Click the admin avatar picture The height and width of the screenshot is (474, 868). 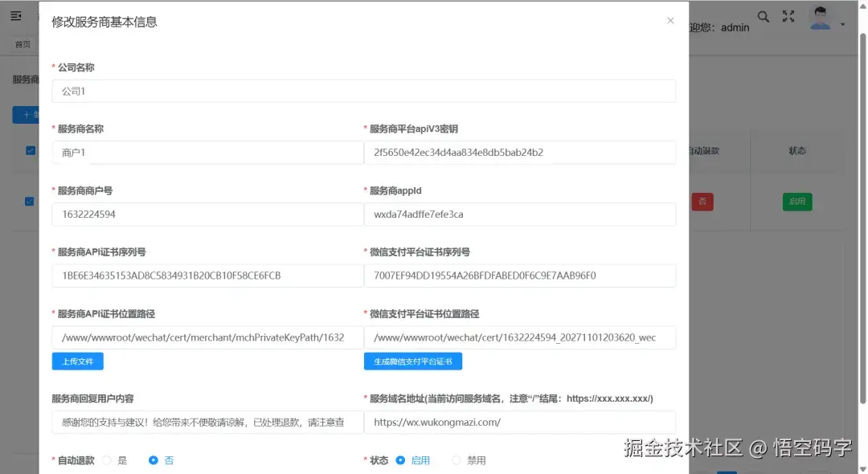coord(819,16)
